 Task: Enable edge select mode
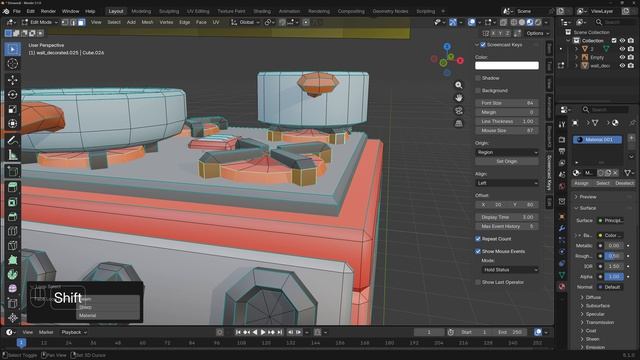[73, 22]
